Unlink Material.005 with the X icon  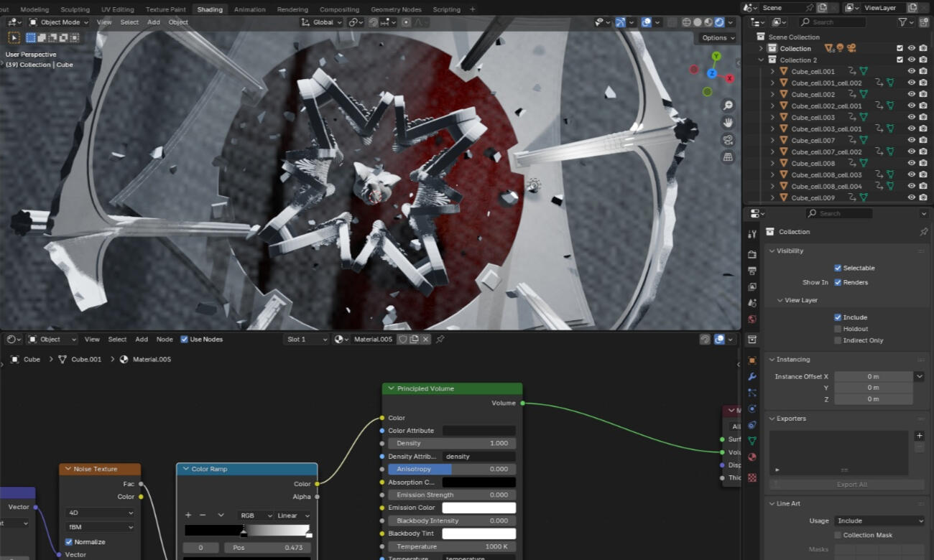[426, 339]
